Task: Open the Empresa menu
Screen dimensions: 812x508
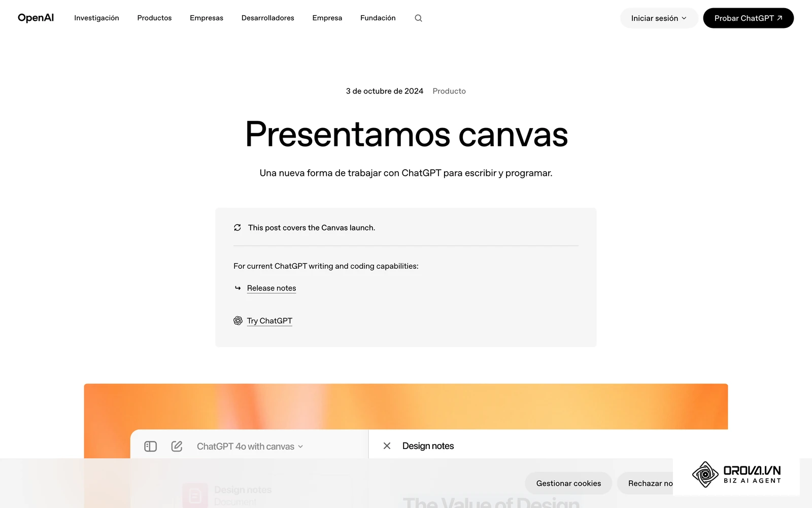Action: [327, 18]
